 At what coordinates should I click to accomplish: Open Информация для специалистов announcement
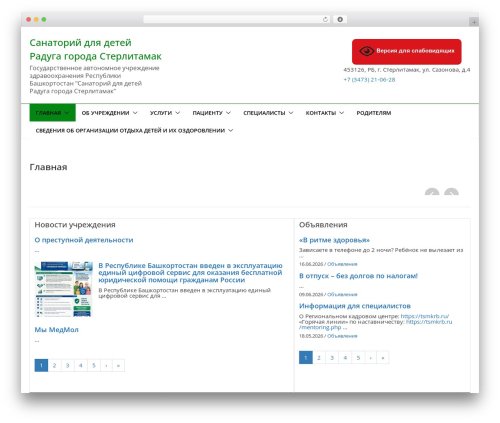click(355, 306)
